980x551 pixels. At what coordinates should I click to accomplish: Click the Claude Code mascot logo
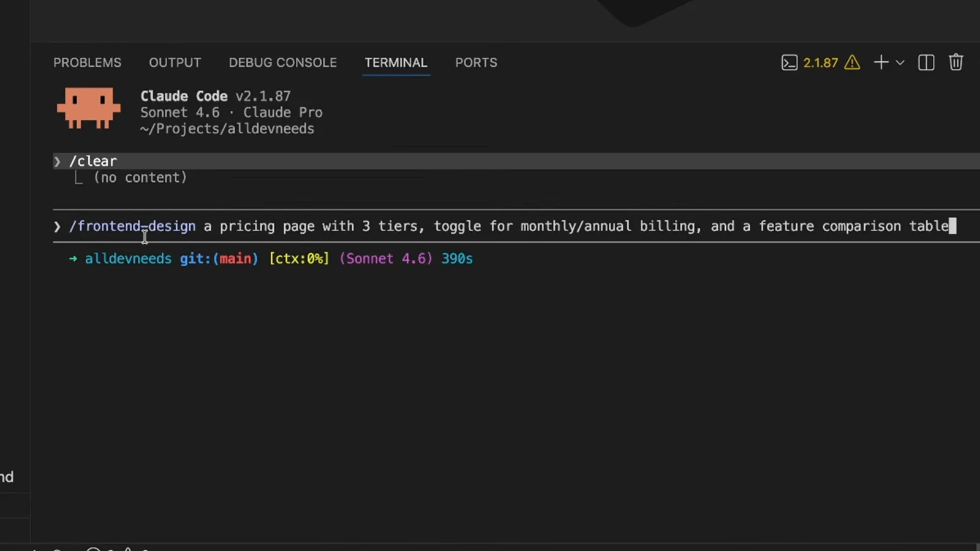(89, 108)
